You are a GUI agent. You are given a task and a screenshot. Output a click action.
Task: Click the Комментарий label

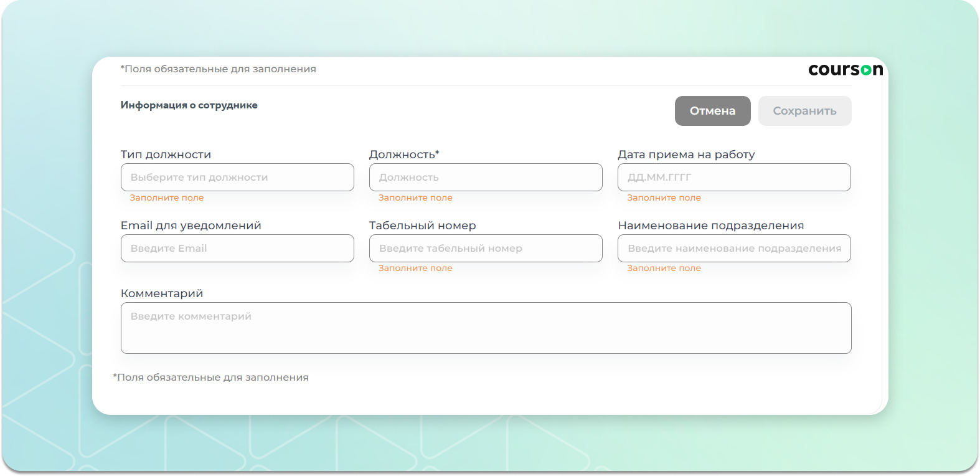pos(162,293)
